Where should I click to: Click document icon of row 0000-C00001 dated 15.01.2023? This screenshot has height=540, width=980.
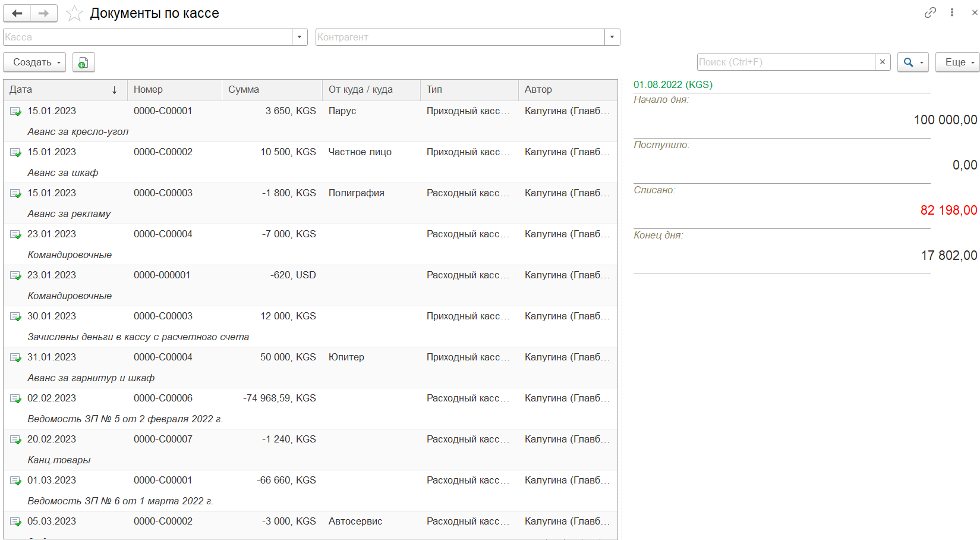click(x=15, y=111)
